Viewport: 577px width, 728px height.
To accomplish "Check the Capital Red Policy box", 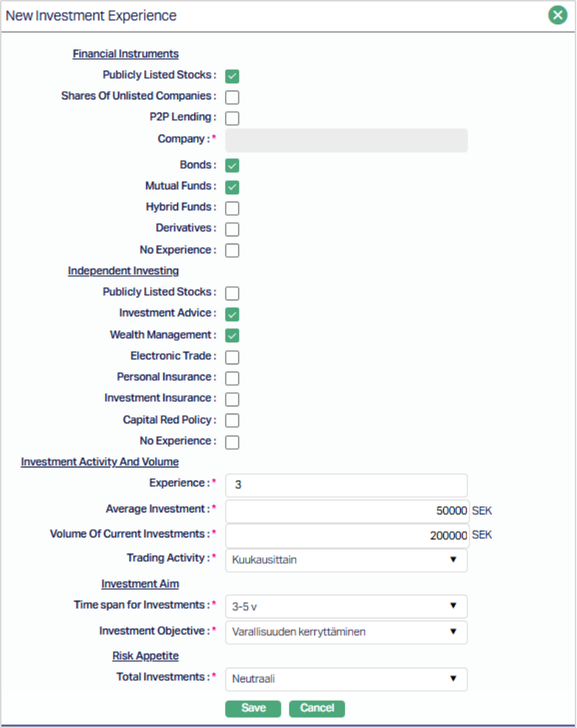I will pos(233,421).
